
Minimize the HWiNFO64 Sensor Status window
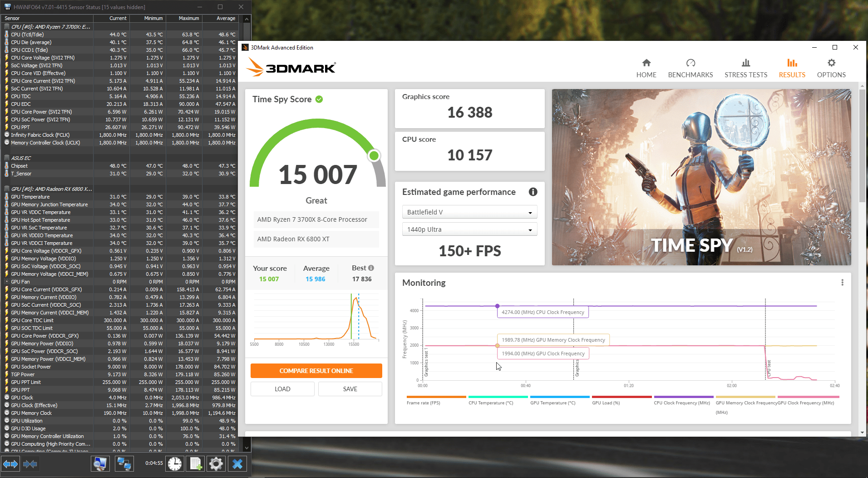point(200,7)
